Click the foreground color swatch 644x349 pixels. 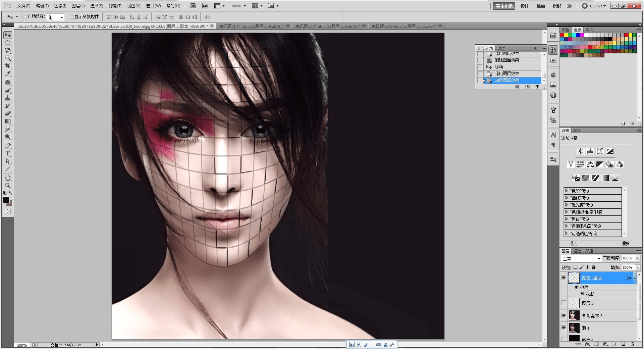tap(6, 200)
